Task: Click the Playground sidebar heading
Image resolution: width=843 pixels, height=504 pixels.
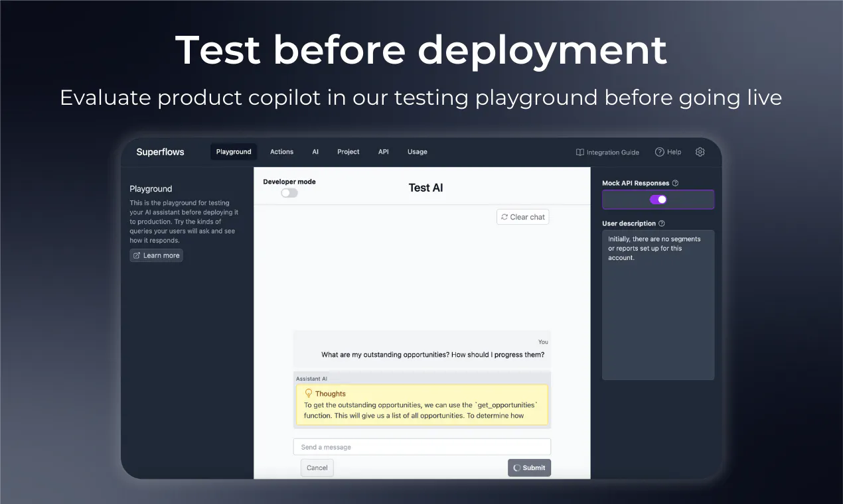Action: click(x=151, y=189)
